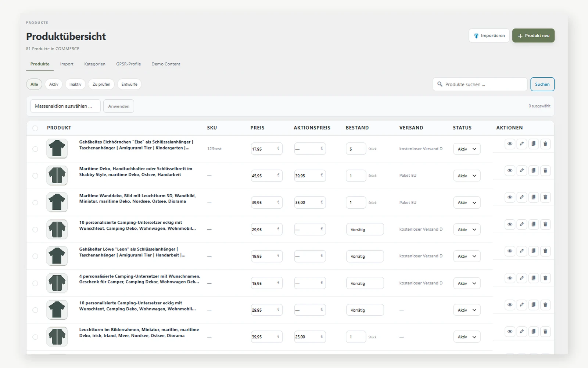Screen dimensions: 588x368
Task: View the Maritime Wanddeko Leuchtturm 3D product
Action: coord(510,197)
